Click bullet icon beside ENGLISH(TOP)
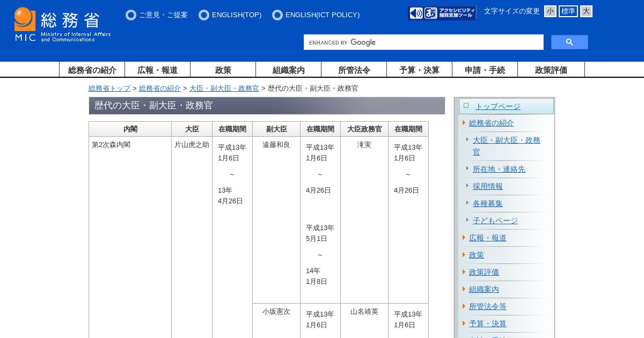 click(x=204, y=15)
